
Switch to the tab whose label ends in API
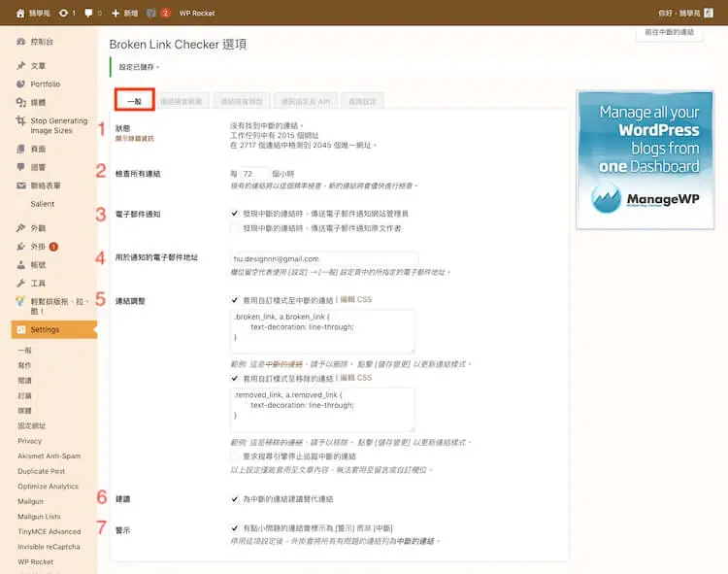point(305,101)
